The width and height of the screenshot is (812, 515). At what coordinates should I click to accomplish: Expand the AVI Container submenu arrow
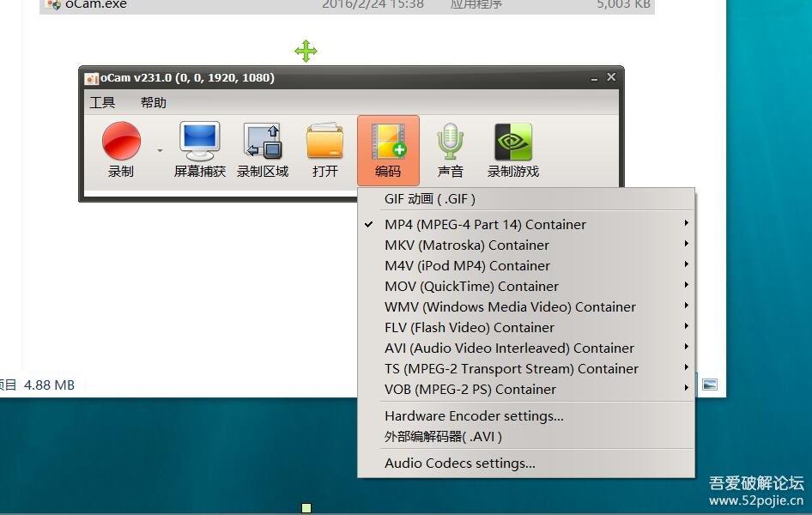point(686,347)
